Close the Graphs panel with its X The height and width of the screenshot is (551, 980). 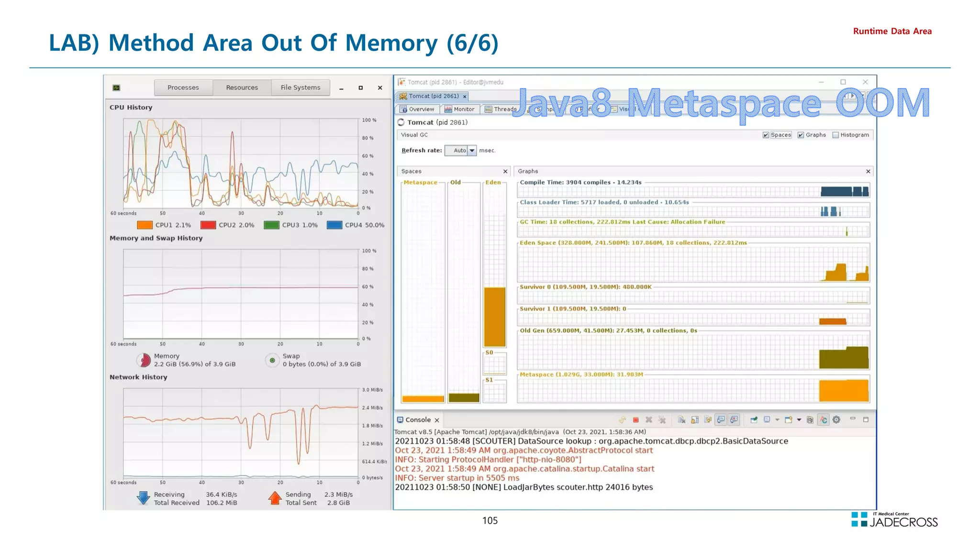tap(868, 171)
